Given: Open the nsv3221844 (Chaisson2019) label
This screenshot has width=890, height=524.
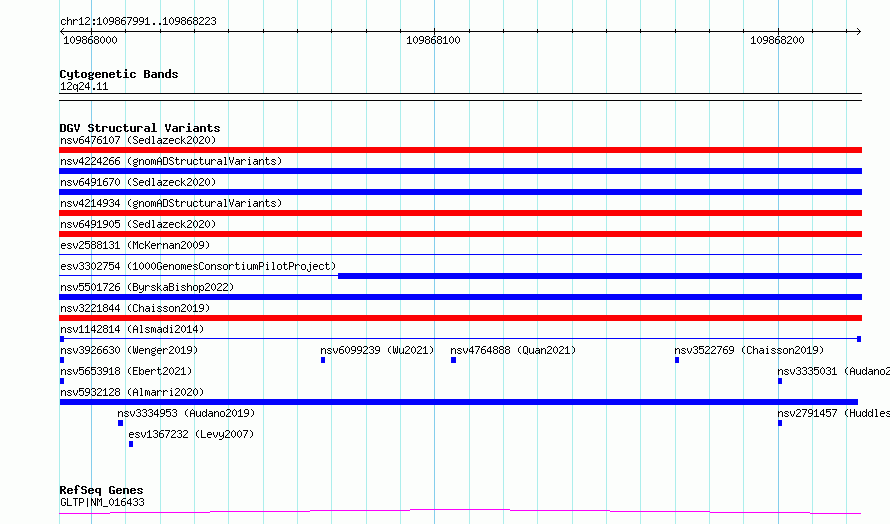Looking at the screenshot, I should coord(135,308).
